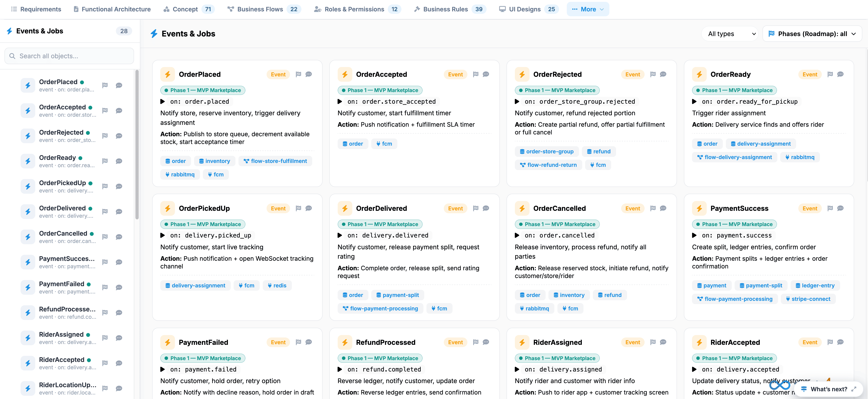The height and width of the screenshot is (399, 868).
Task: Open the flow-refund-return tag
Action: [x=548, y=165]
